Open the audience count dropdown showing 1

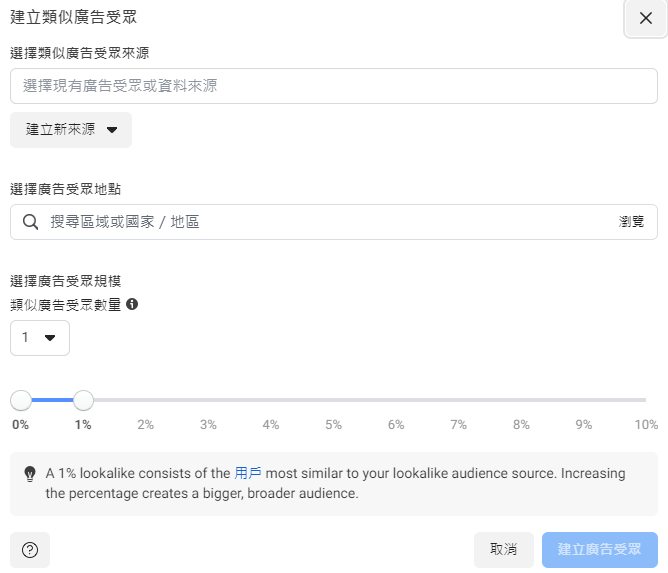pos(40,338)
